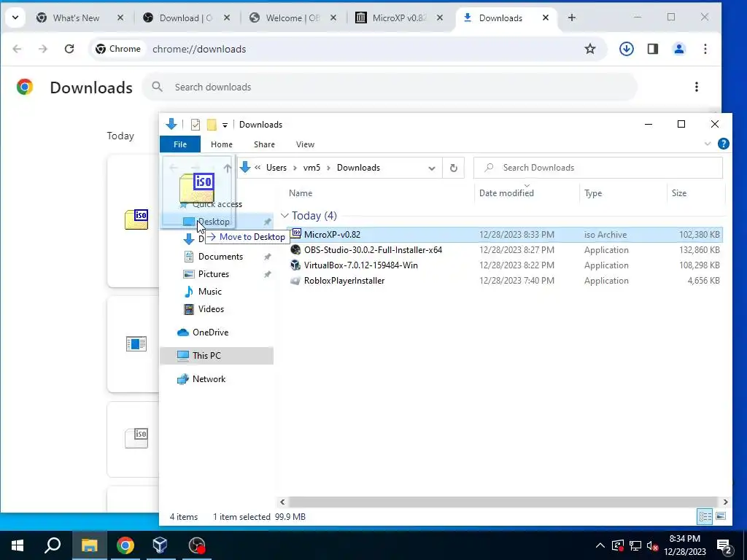Expand the Explorer ribbon with the chevron
The height and width of the screenshot is (560, 747).
pos(708,144)
